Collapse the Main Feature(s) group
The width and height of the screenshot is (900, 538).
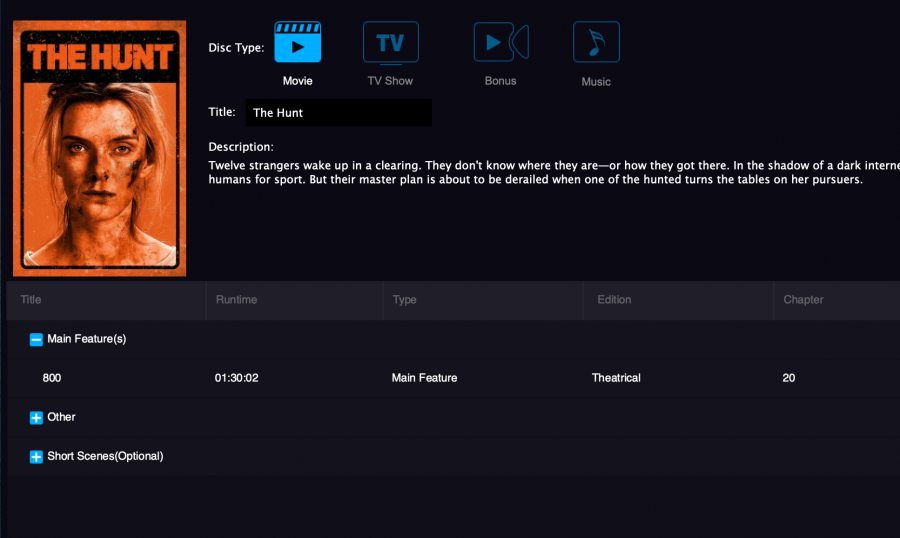click(36, 339)
